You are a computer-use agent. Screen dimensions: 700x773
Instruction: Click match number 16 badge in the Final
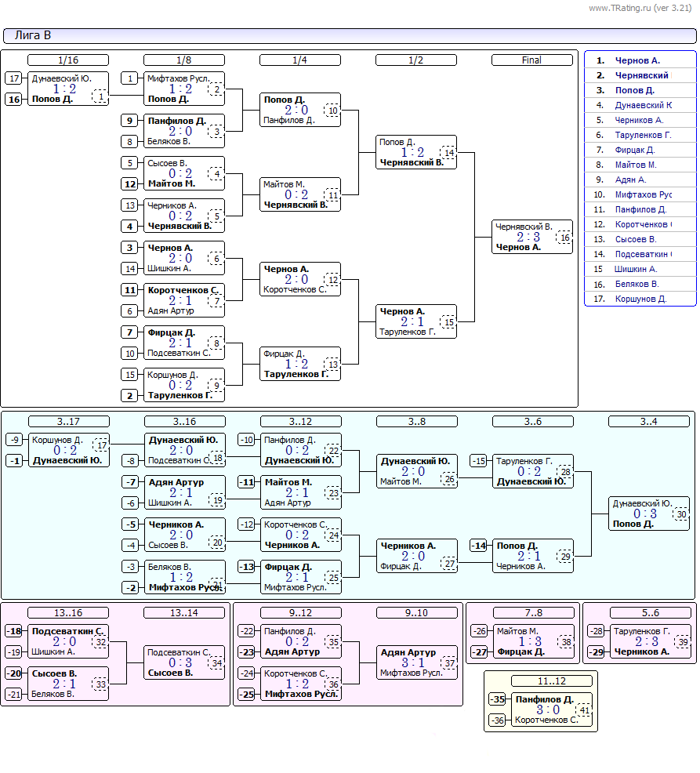pos(565,238)
